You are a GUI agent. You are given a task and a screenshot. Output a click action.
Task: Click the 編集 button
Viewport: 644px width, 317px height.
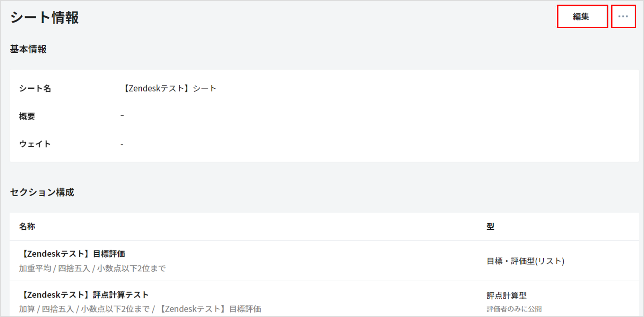click(582, 17)
